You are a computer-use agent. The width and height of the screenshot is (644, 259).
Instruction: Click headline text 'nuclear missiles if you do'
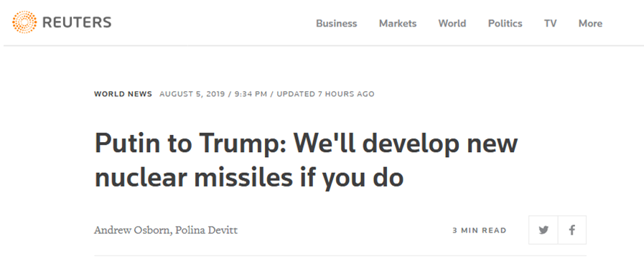(249, 178)
